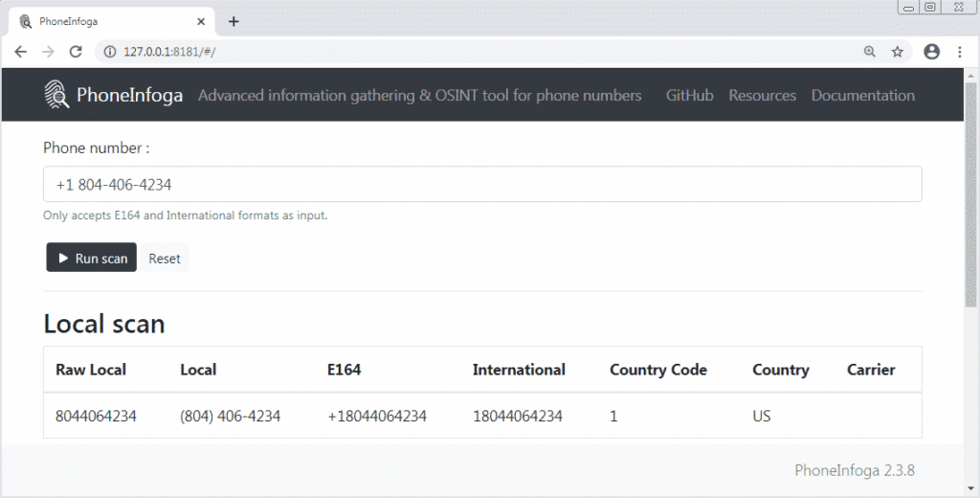This screenshot has width=980, height=498.
Task: Maximize the browser window
Action: tap(930, 8)
